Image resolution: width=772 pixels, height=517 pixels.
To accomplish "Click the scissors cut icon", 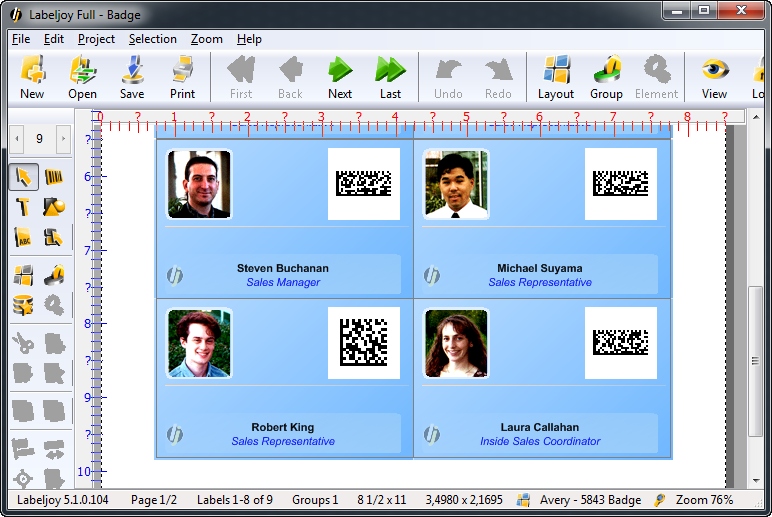I will pyautogui.click(x=23, y=343).
